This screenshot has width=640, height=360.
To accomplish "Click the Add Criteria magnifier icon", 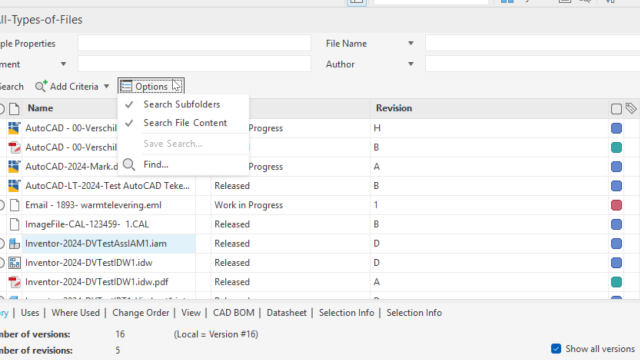I will tap(41, 86).
